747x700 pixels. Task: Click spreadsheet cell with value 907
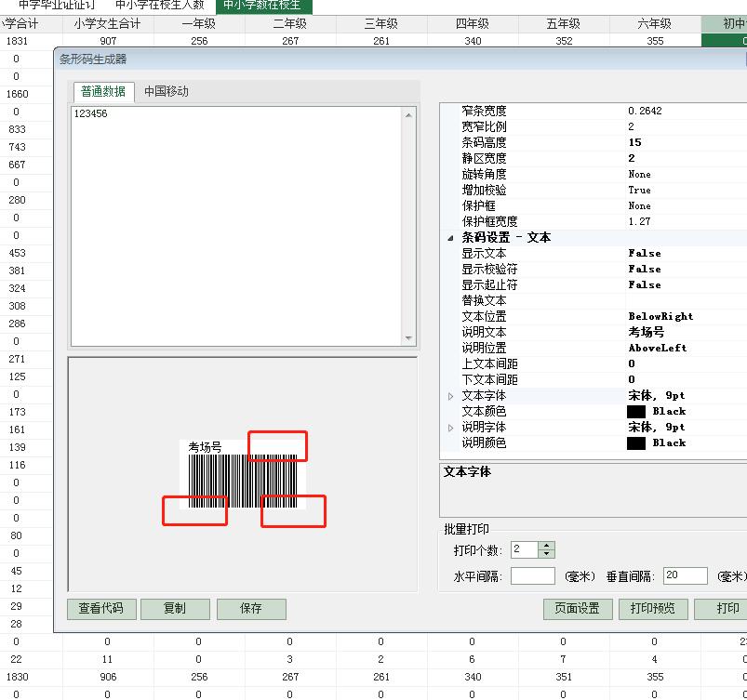pyautogui.click(x=108, y=41)
